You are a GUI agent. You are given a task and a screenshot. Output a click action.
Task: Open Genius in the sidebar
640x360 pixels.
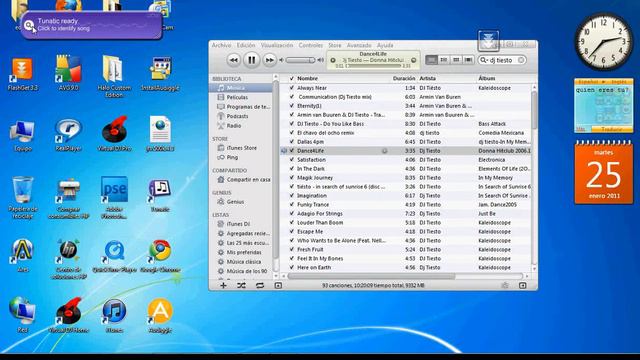(241, 202)
